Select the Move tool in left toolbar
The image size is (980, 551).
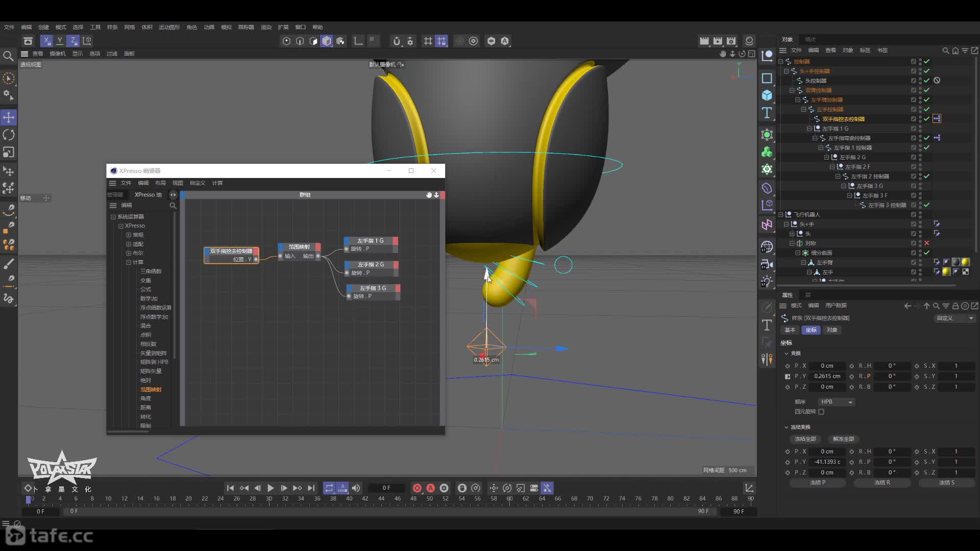coord(9,117)
